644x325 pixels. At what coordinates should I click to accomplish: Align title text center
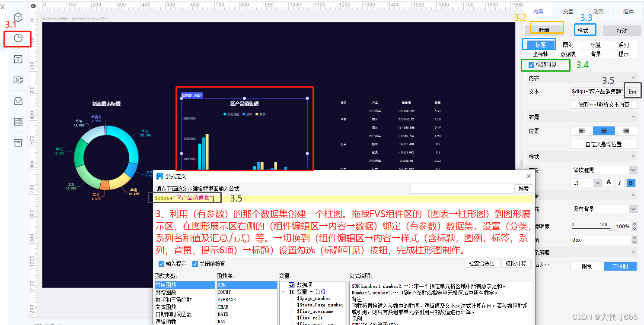point(604,131)
